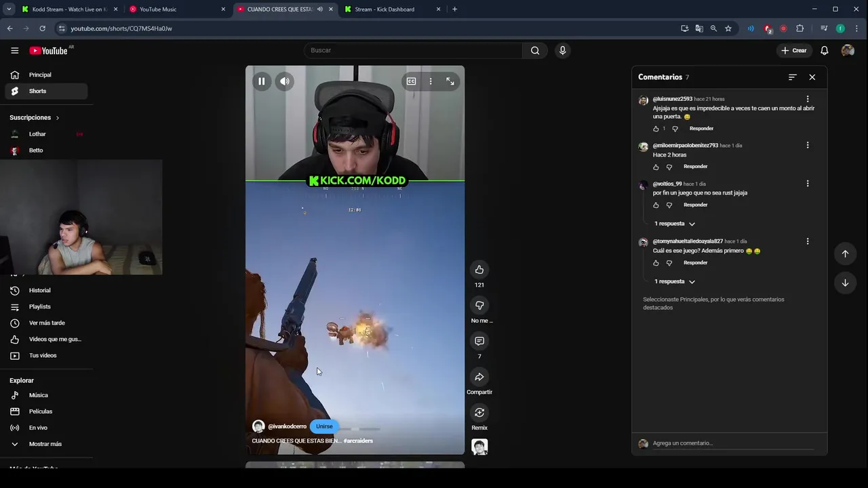
Task: Click the search magnifier button
Action: 535,50
